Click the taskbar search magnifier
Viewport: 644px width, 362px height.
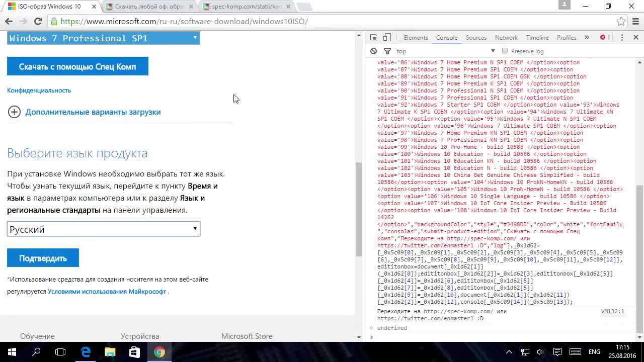coord(36,352)
